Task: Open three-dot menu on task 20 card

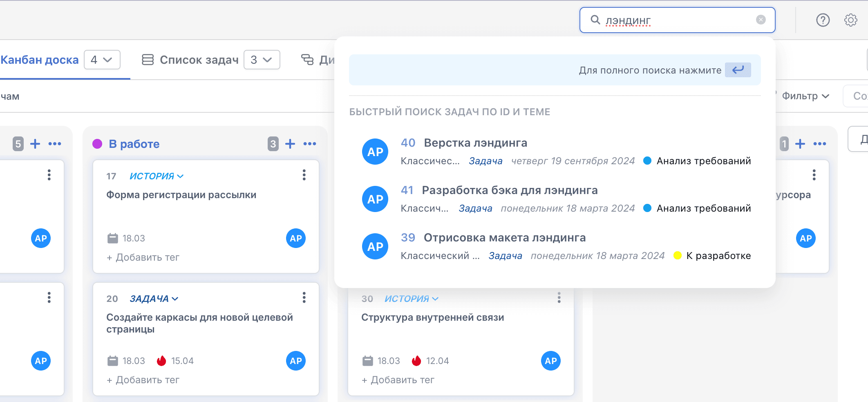Action: (304, 297)
